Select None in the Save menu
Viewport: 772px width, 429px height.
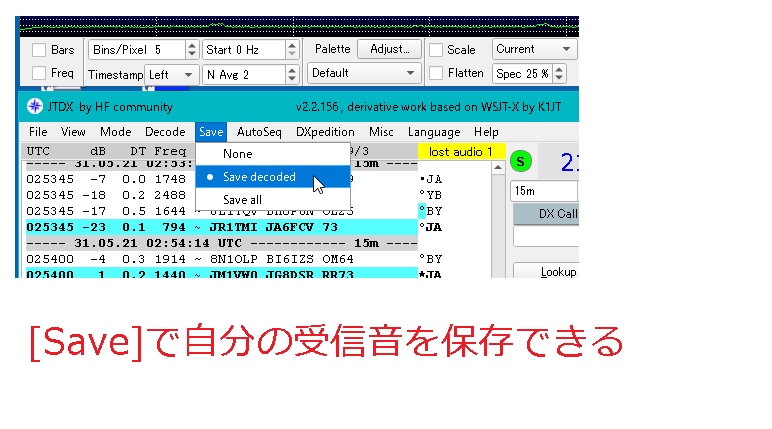(273, 154)
